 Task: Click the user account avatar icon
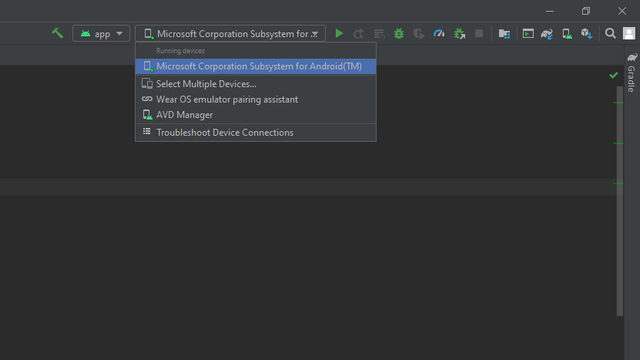point(629,33)
